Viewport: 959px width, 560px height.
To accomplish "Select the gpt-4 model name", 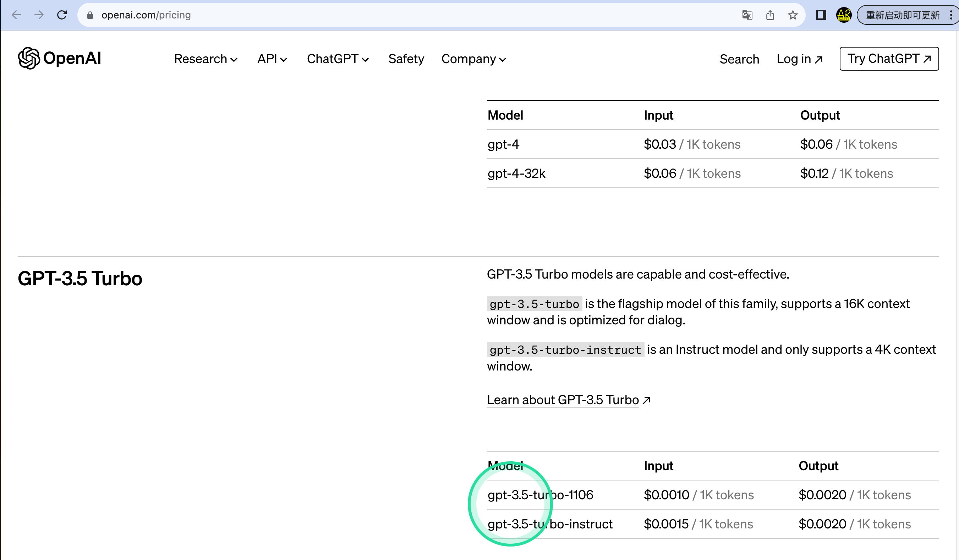I will 503,144.
